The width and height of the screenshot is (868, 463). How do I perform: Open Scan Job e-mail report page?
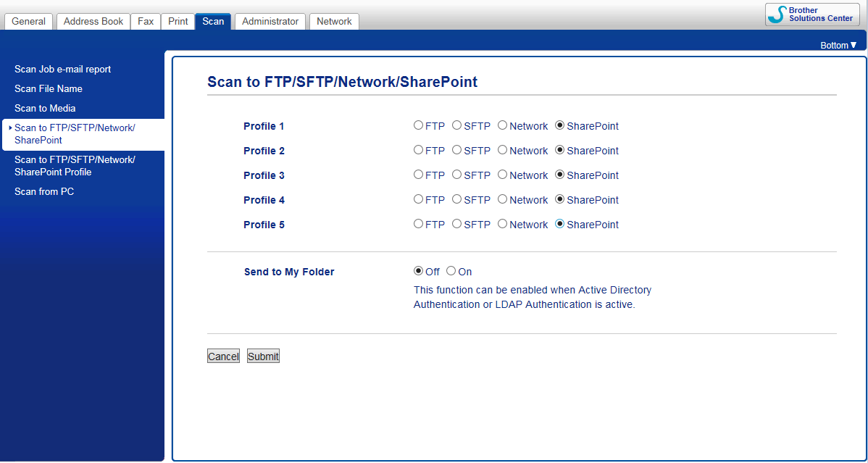[62, 70]
